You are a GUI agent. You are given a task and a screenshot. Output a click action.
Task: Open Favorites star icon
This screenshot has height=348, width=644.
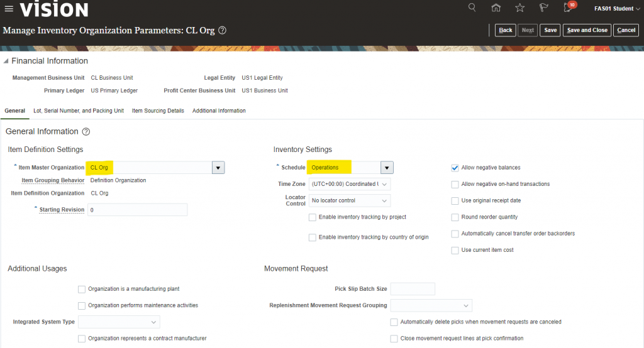519,8
